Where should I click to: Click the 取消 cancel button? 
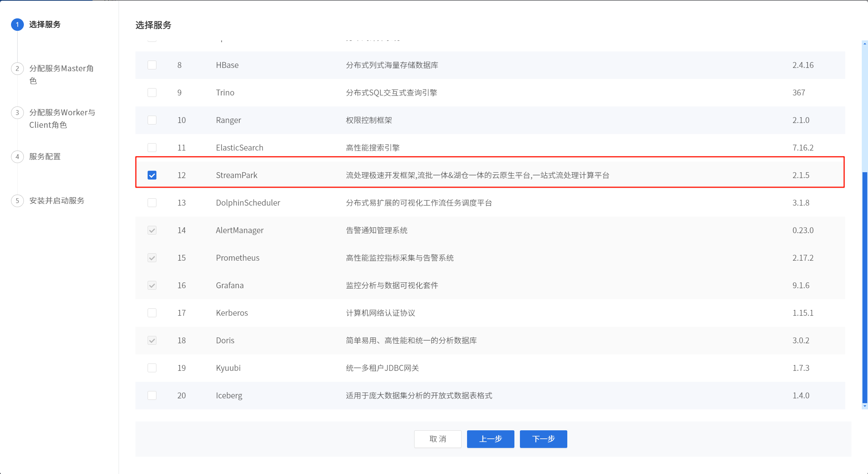pos(438,439)
